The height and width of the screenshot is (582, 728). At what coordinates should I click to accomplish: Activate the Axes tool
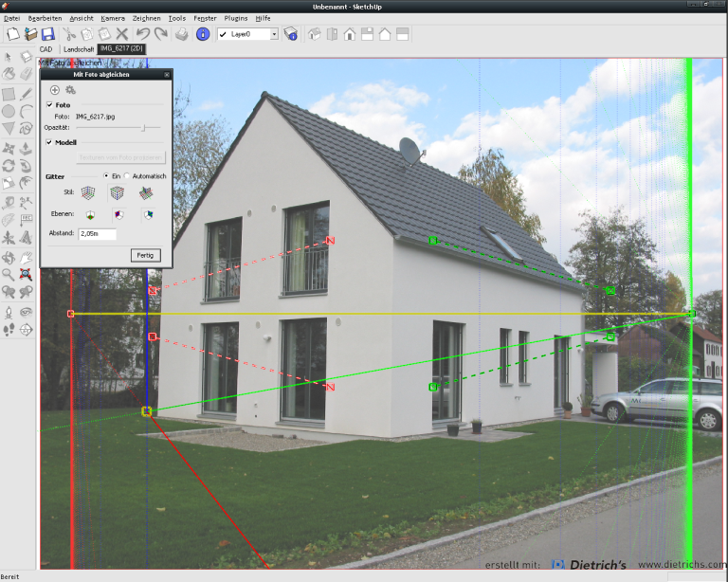(8, 238)
